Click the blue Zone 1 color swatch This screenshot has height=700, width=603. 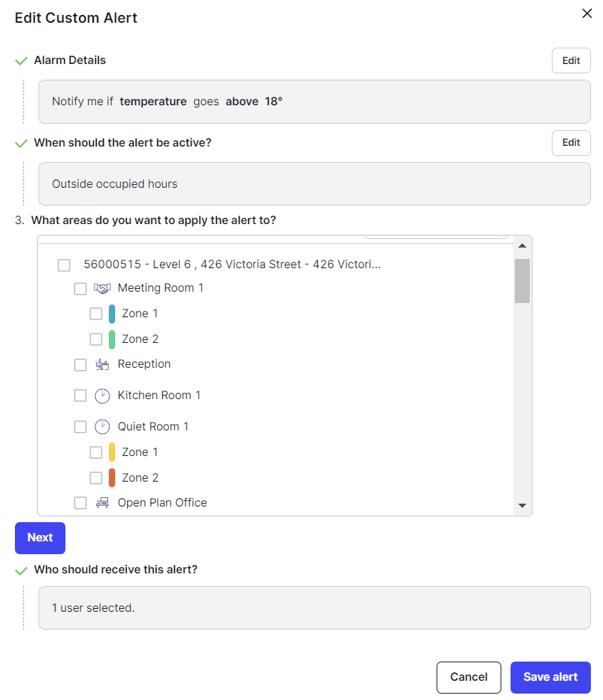click(x=112, y=314)
